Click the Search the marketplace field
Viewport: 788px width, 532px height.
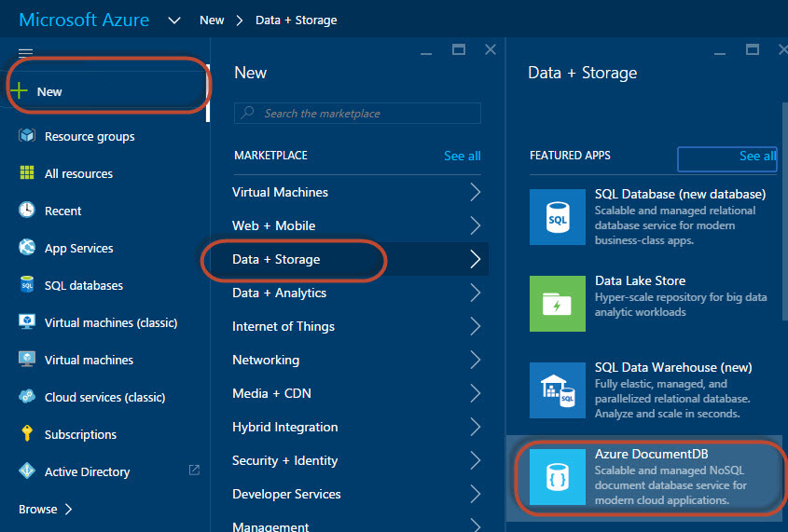click(358, 114)
